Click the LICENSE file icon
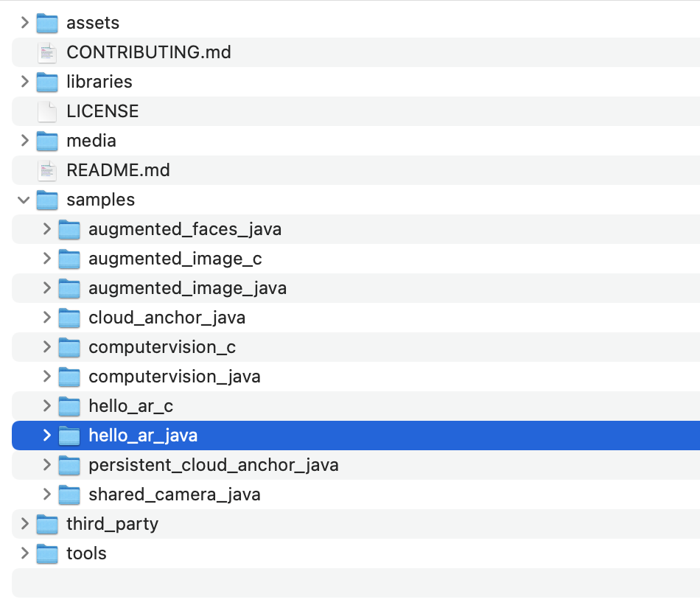 (47, 111)
